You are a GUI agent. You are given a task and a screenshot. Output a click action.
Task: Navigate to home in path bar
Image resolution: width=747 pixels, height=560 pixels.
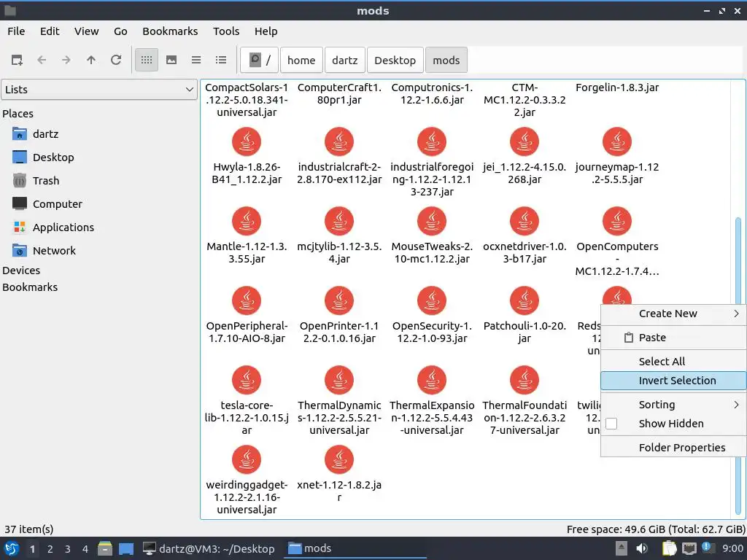301,60
